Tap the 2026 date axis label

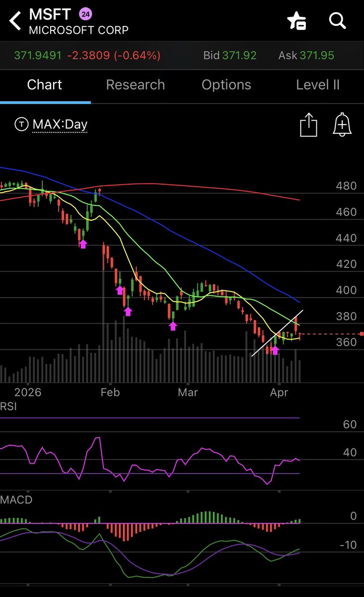click(x=28, y=392)
